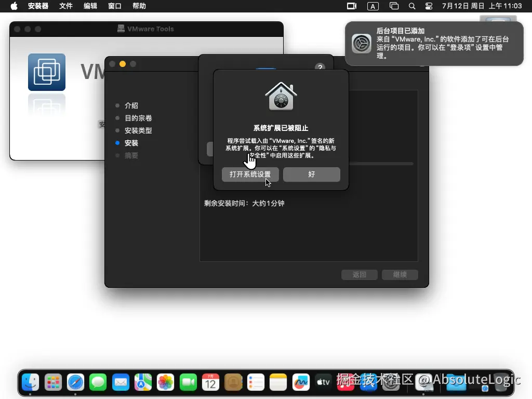Select the 安装 installer step
This screenshot has height=399, width=532.
pyautogui.click(x=131, y=143)
